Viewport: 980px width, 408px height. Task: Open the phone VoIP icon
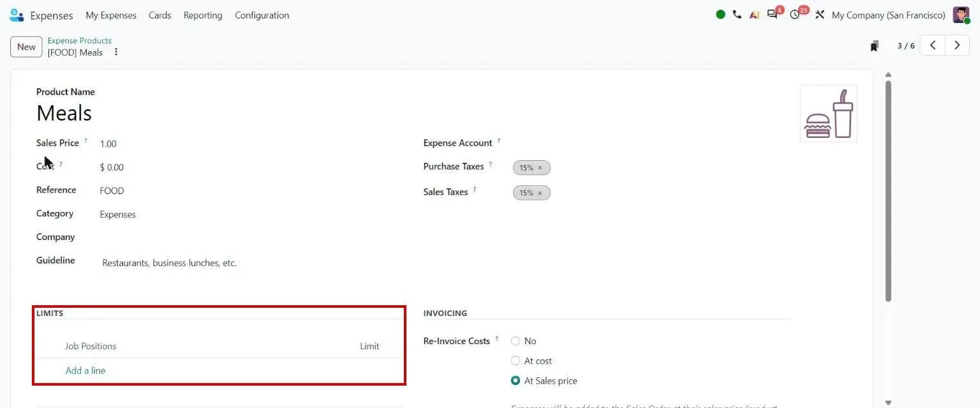coord(737,15)
